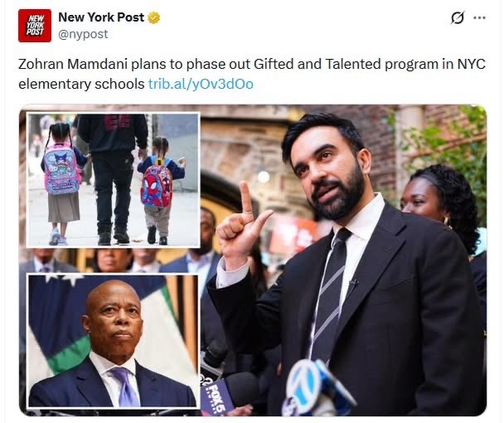Screen dimensions: 504x423
Task: Open the inset photo of man in purple tie
Action: pos(113,341)
